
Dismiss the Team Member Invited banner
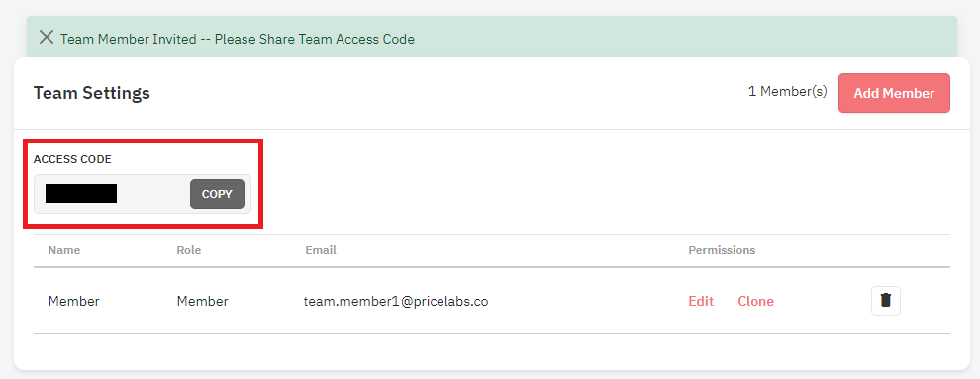click(47, 38)
